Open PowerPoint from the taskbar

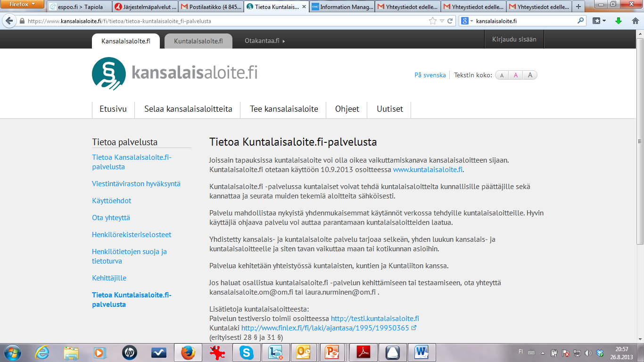[x=333, y=352]
